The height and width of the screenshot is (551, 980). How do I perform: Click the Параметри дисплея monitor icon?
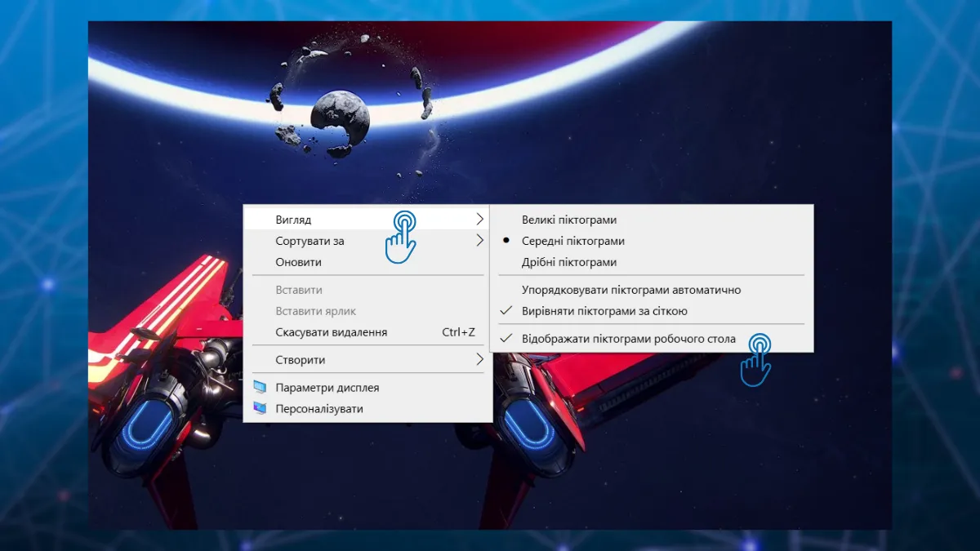click(260, 387)
